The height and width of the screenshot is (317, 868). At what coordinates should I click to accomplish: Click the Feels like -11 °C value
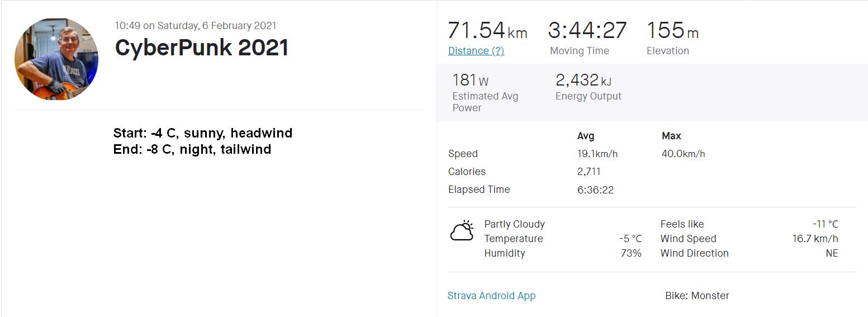(825, 224)
